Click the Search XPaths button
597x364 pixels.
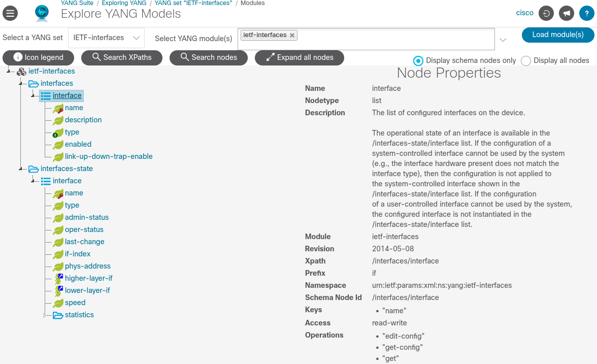click(122, 57)
